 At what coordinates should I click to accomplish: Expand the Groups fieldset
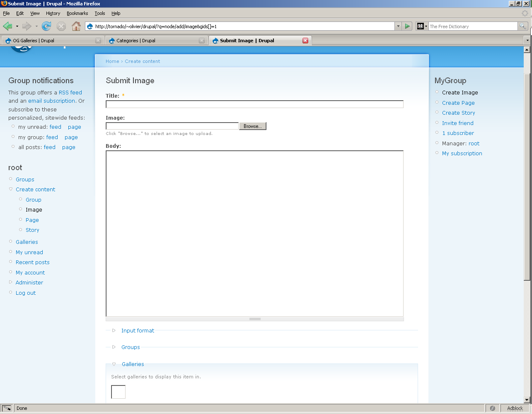[x=131, y=347]
